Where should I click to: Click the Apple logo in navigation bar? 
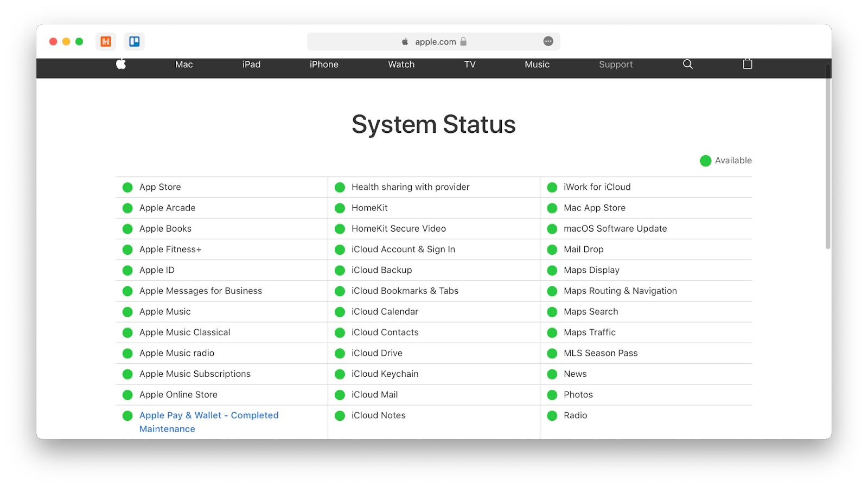point(121,64)
